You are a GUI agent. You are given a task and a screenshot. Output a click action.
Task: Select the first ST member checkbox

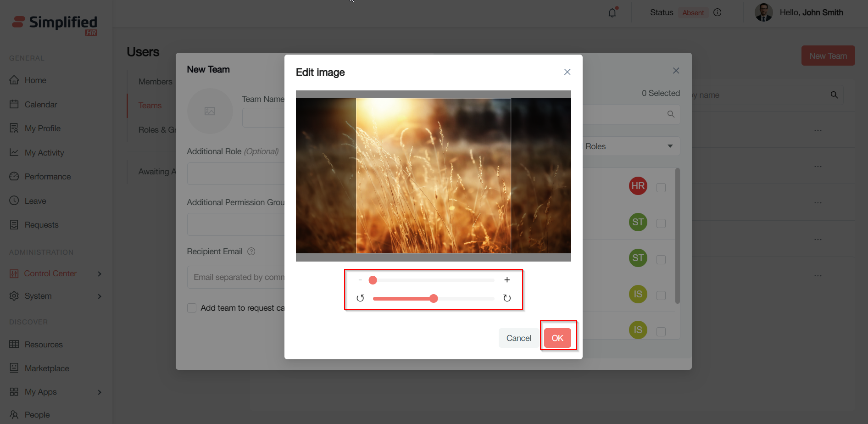click(x=661, y=223)
